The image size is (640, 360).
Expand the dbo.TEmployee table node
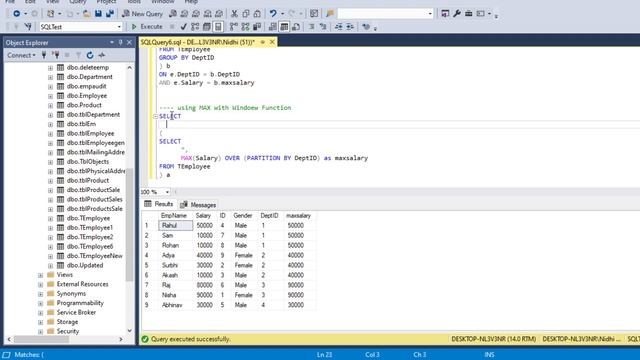[x=50, y=218]
